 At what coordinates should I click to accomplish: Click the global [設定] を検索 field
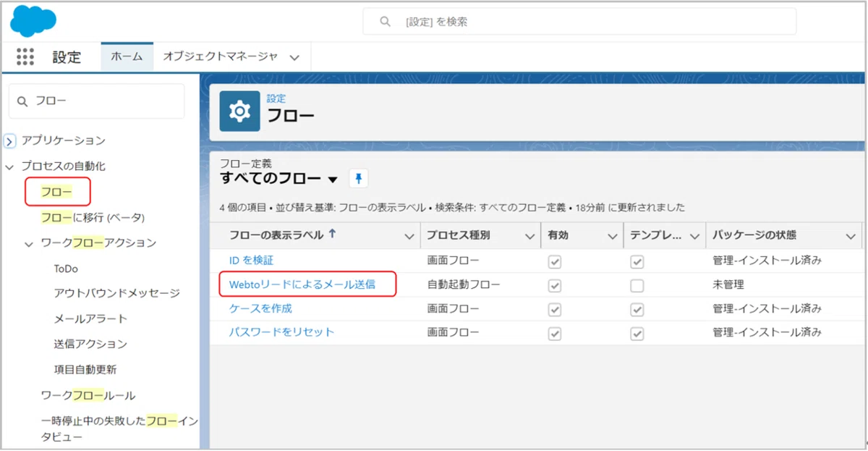pos(579,22)
